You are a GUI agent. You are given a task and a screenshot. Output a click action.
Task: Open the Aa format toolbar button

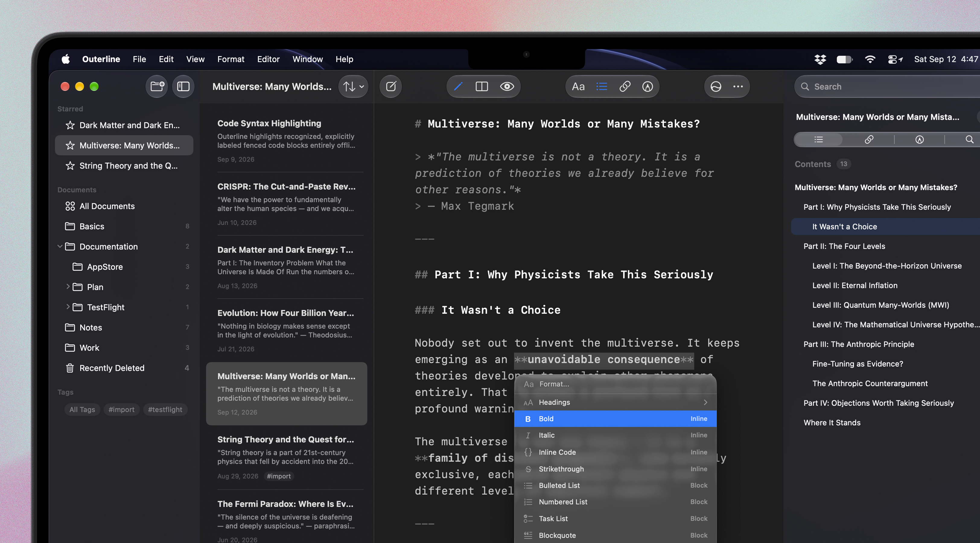click(x=578, y=87)
